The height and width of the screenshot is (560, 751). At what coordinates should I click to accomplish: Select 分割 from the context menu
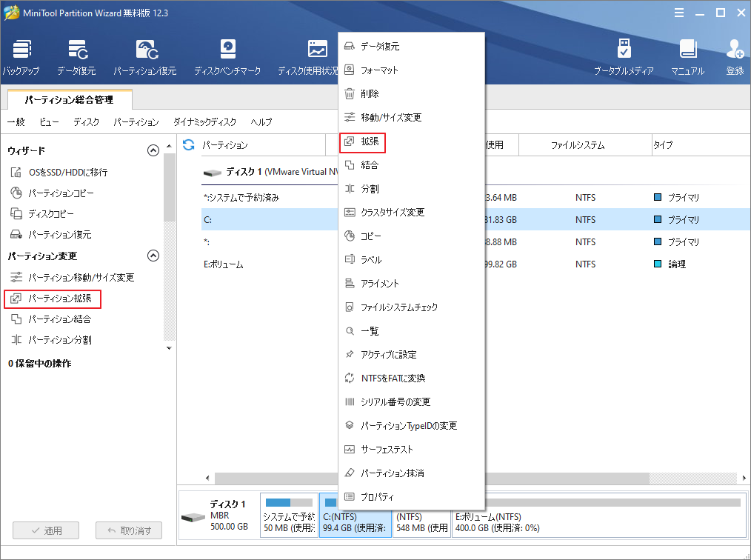tap(412, 189)
